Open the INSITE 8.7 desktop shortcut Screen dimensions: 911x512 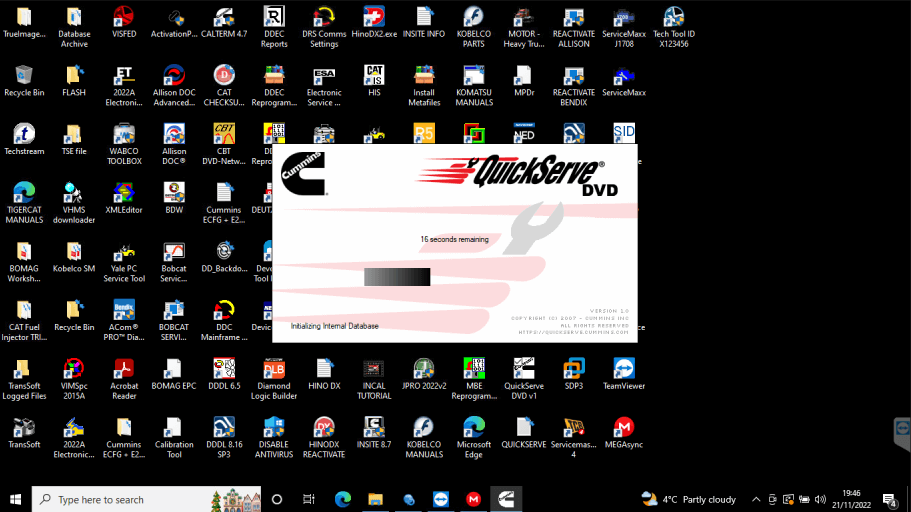coord(374,429)
